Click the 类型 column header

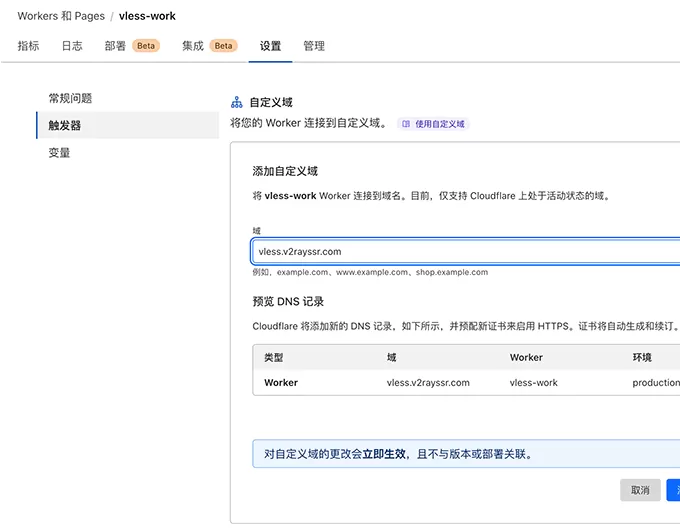click(274, 358)
